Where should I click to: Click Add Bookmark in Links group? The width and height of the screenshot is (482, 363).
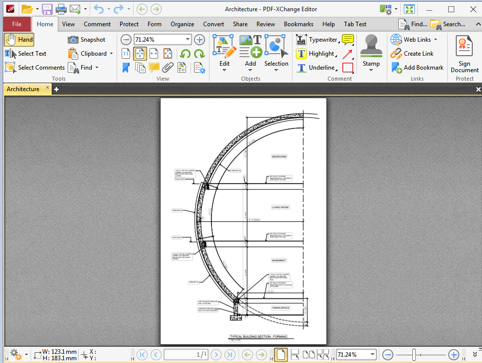pyautogui.click(x=417, y=68)
